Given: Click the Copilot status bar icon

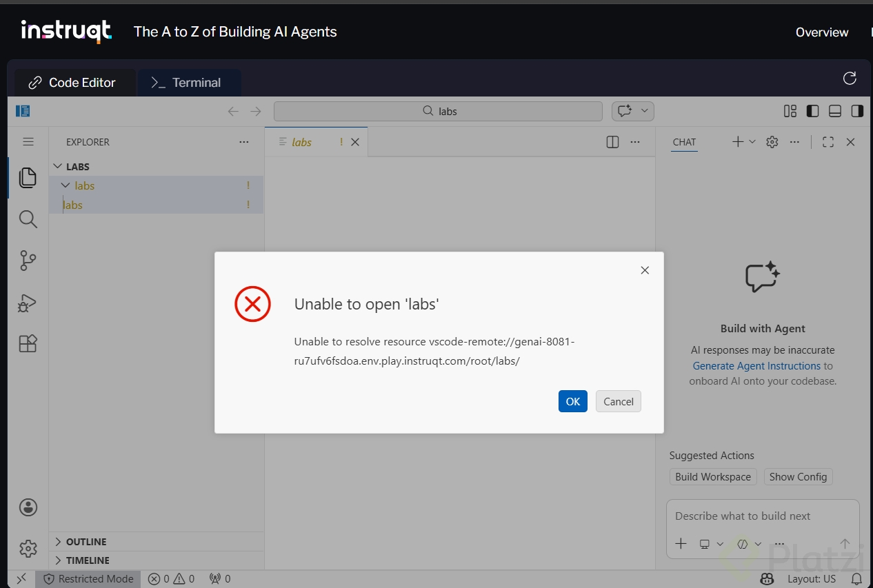Looking at the screenshot, I should click(767, 579).
